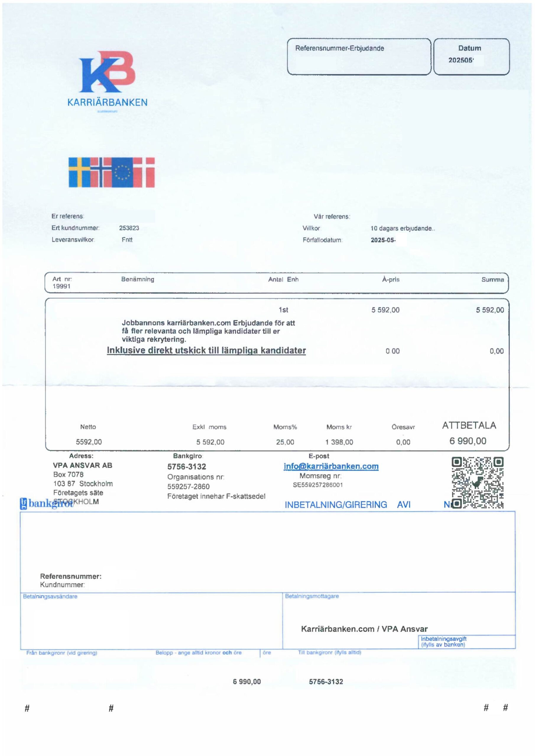
Task: Open the info@karriärbanken.com email link
Action: 331,466
